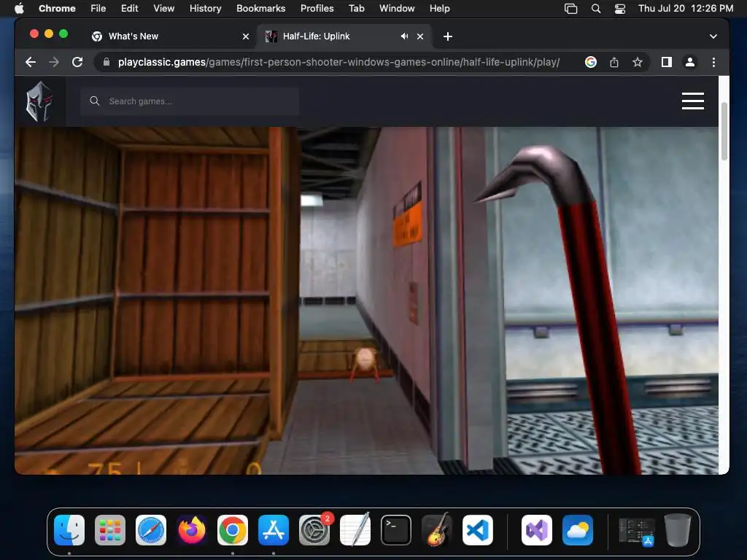Image resolution: width=747 pixels, height=560 pixels.
Task: Click the share page icon in the address bar
Action: pos(614,62)
